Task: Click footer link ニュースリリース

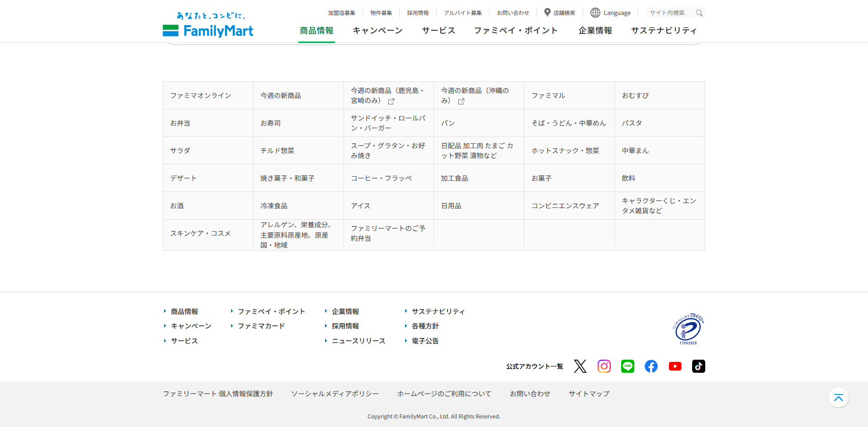Action: click(x=359, y=341)
